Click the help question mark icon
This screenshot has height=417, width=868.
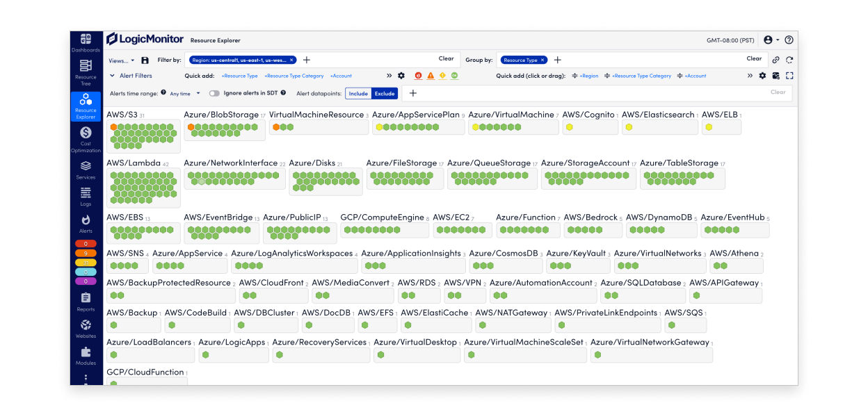[789, 40]
